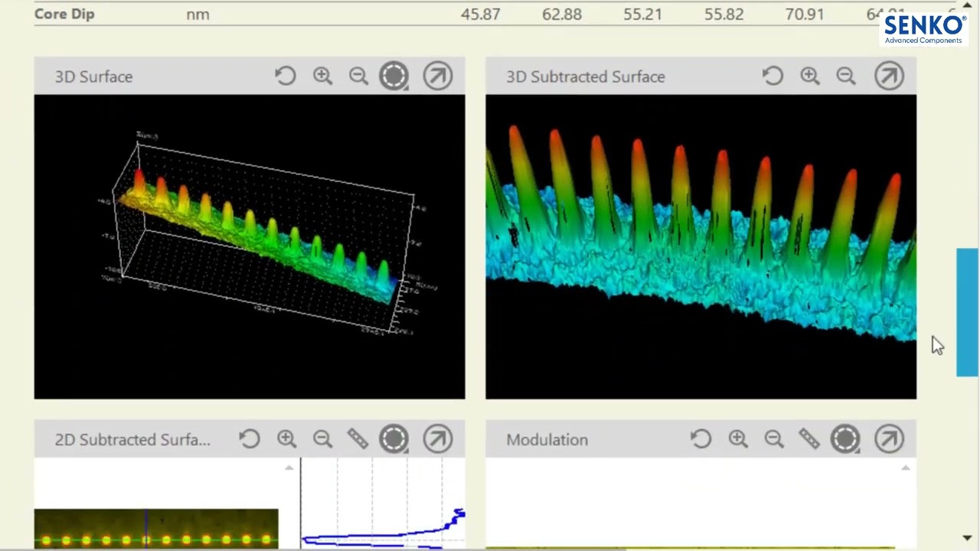Select the ruler tool in Modulation panel
The image size is (980, 551).
pos(809,439)
